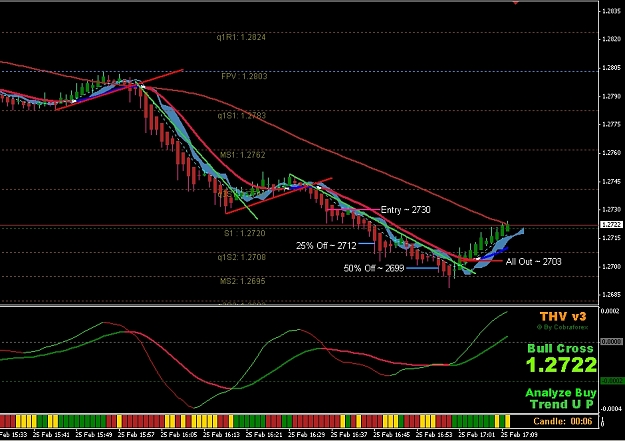The width and height of the screenshot is (625, 441).
Task: Select the 25% Off ~ 2712 annotation
Action: point(326,246)
